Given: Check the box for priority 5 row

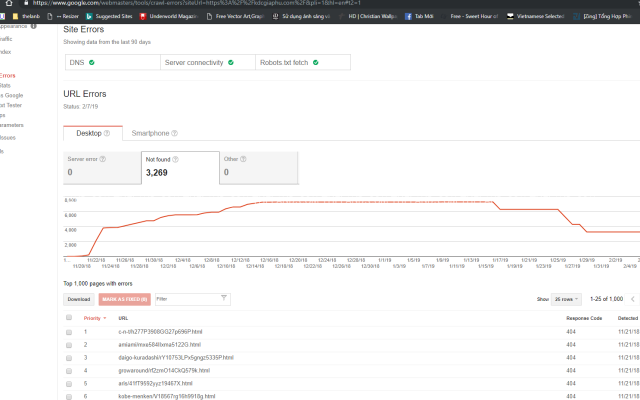Looking at the screenshot, I should click(69, 384).
